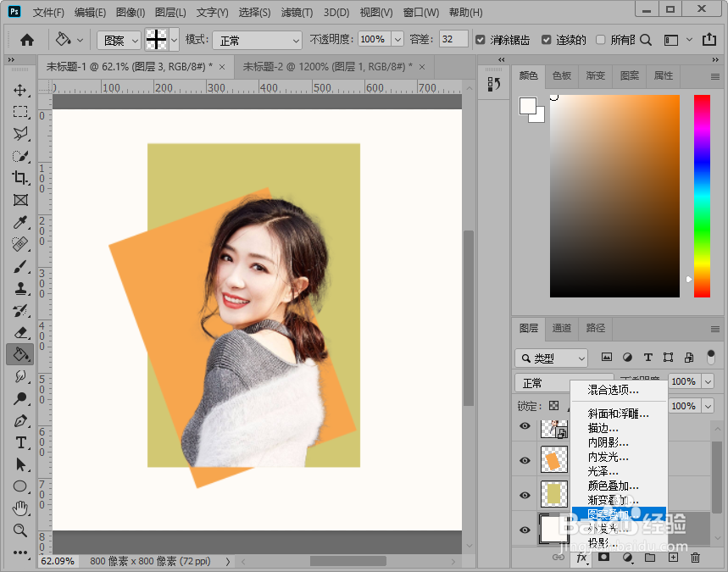Viewport: 728px width, 572px height.
Task: Open the layer opacity 100% dropdown arrow
Action: click(708, 381)
